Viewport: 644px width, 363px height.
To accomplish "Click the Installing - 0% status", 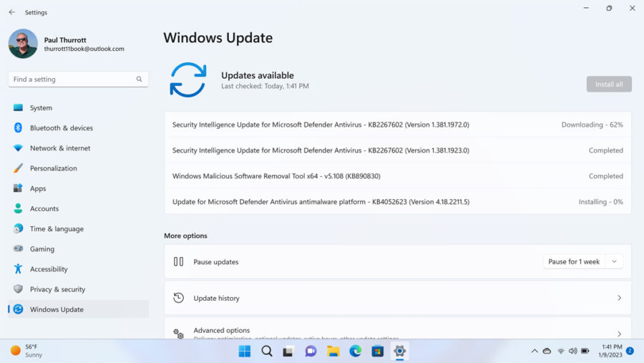I will coord(601,202).
